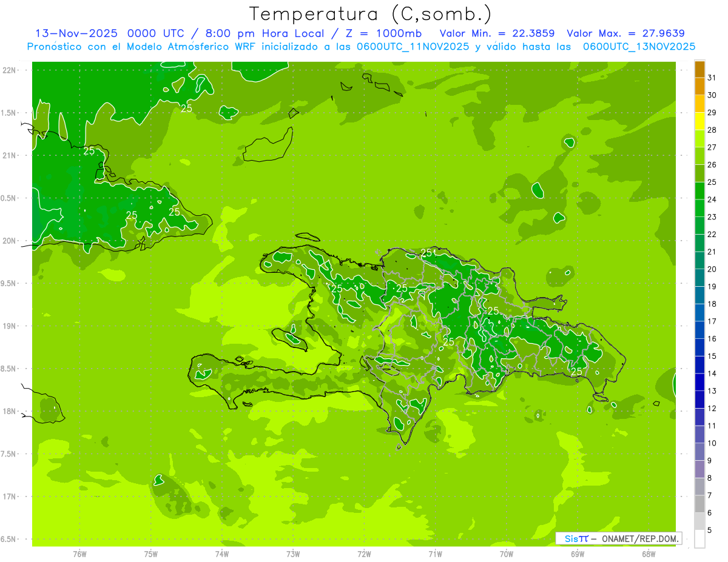
Task: Click the "70W" longitude axis label
Action: 507,554
